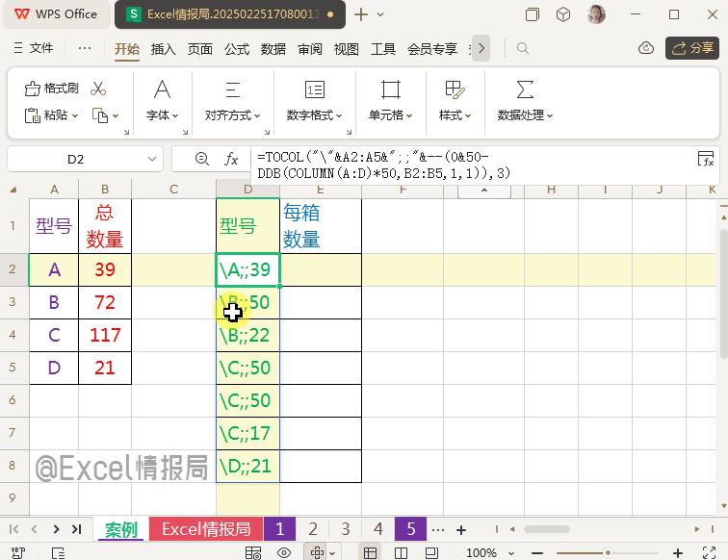Select cell B4 containing 117
This screenshot has height=560, width=728.
coord(104,335)
